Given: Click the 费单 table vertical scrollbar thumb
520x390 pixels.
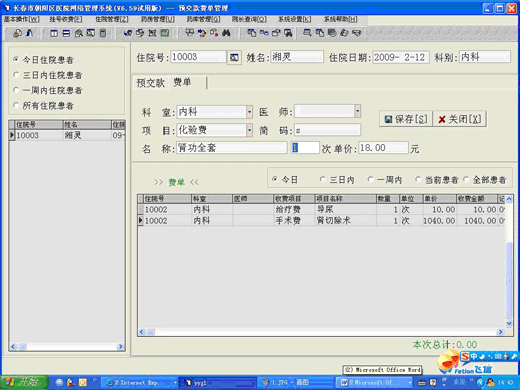Looking at the screenshot, I should (509, 280).
